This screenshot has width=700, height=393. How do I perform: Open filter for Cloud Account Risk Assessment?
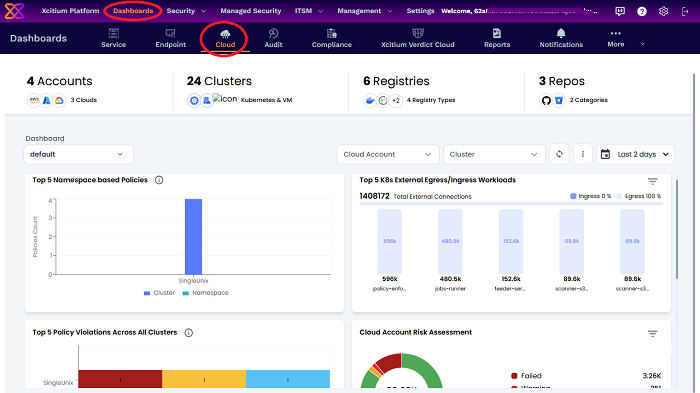pyautogui.click(x=652, y=334)
